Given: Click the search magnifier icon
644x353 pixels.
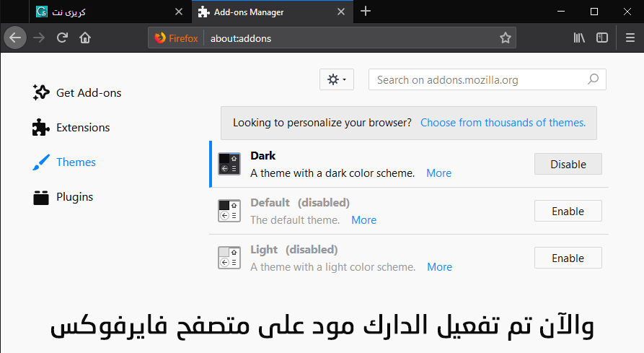Looking at the screenshot, I should (x=593, y=79).
